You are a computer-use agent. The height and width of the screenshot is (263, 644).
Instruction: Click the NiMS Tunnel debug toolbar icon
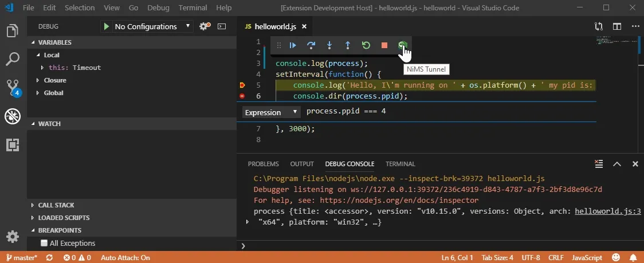(x=402, y=45)
